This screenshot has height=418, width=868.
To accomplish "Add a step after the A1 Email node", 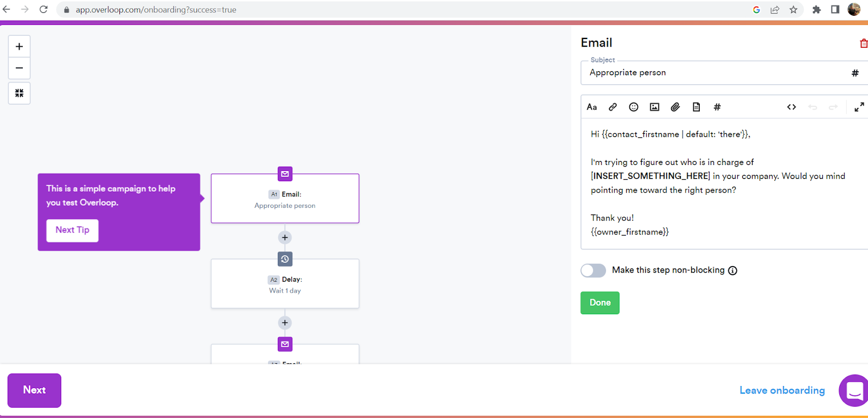I will 285,237.
